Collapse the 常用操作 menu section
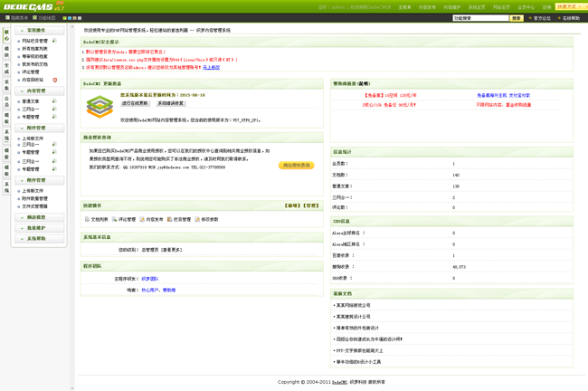The height and width of the screenshot is (391, 588). point(40,31)
